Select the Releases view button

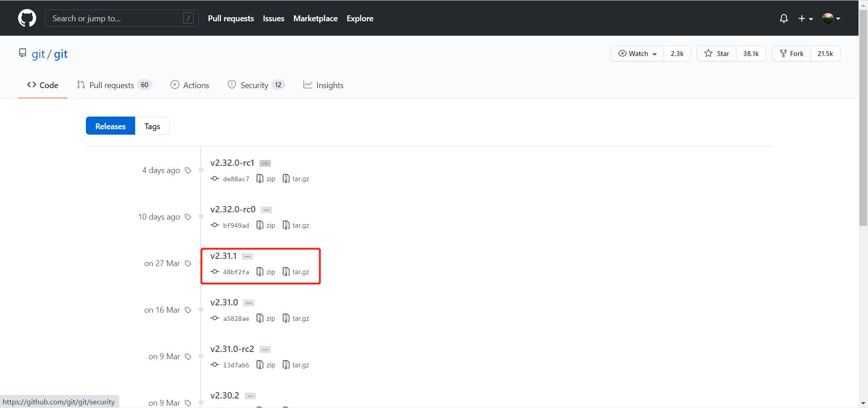[110, 126]
